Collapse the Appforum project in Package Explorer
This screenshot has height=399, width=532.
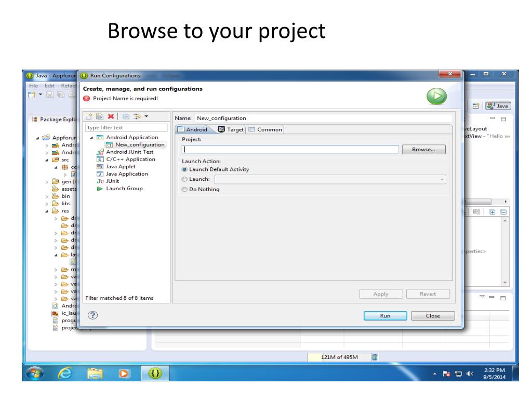coord(37,138)
